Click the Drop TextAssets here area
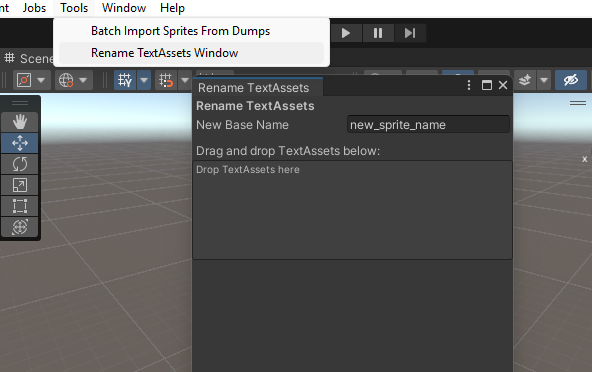 pyautogui.click(x=352, y=210)
